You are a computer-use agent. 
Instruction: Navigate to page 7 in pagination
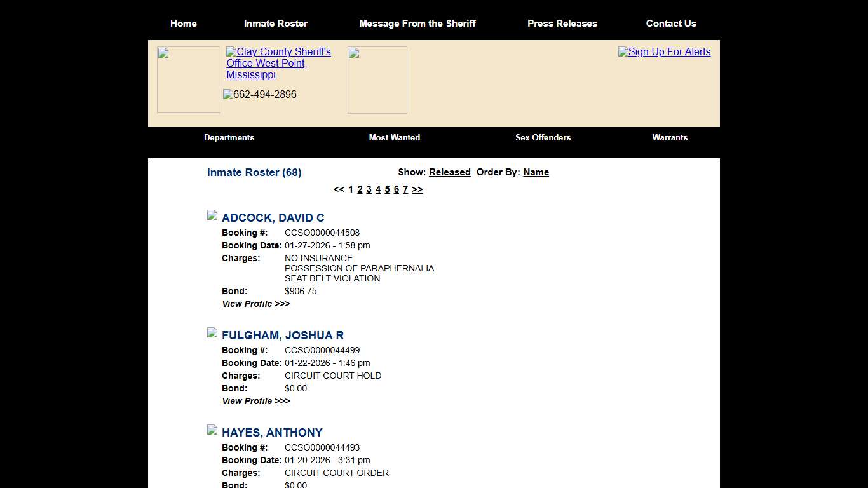tap(405, 189)
